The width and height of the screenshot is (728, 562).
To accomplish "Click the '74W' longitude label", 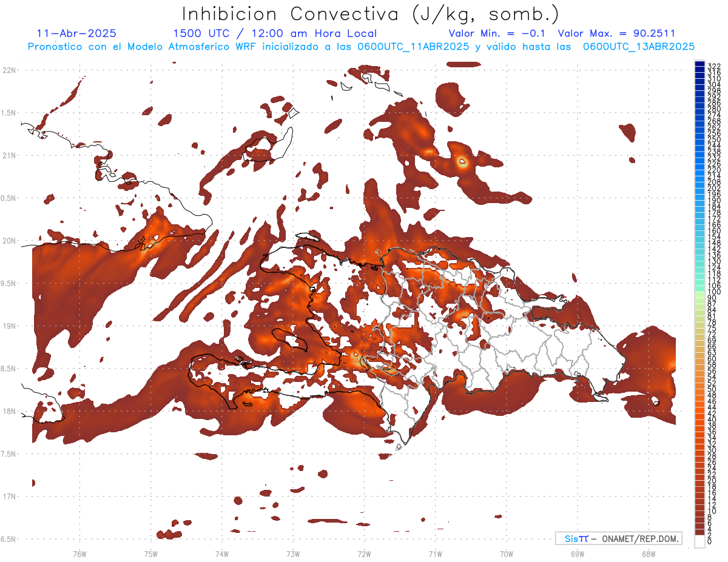I will (222, 554).
